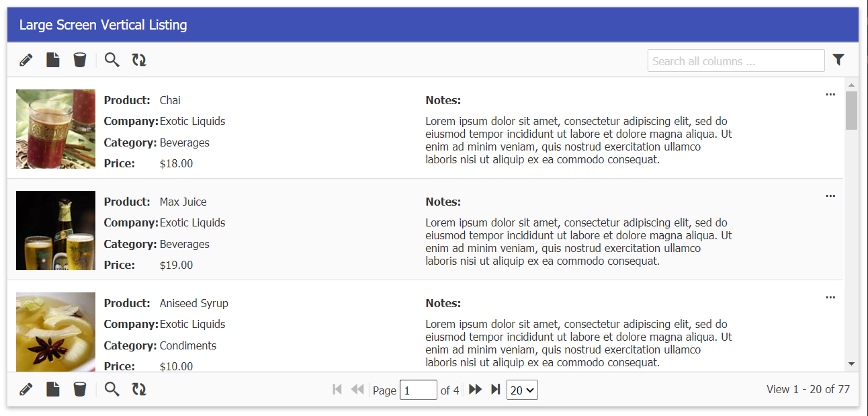Click the scrollbar down arrow
The height and width of the screenshot is (416, 868).
(851, 364)
